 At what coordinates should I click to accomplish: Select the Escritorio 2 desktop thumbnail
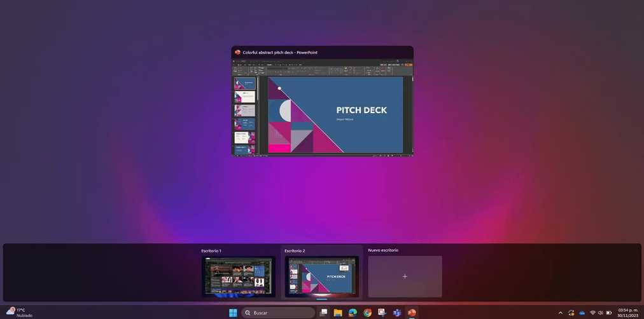(x=322, y=276)
